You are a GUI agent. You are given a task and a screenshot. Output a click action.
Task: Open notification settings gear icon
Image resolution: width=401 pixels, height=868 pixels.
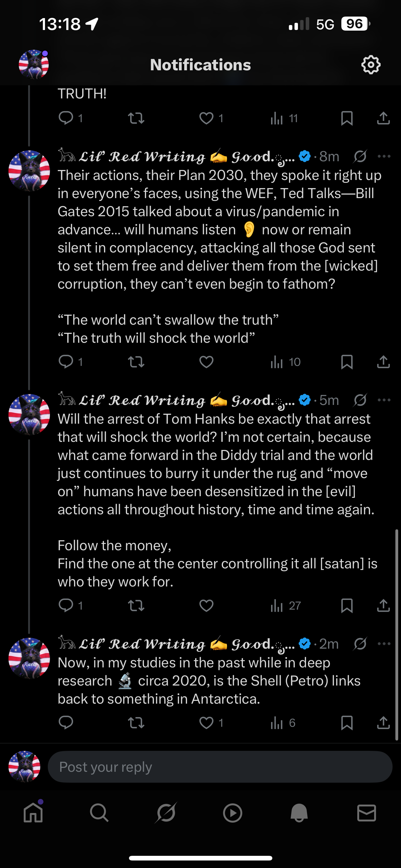tap(371, 64)
